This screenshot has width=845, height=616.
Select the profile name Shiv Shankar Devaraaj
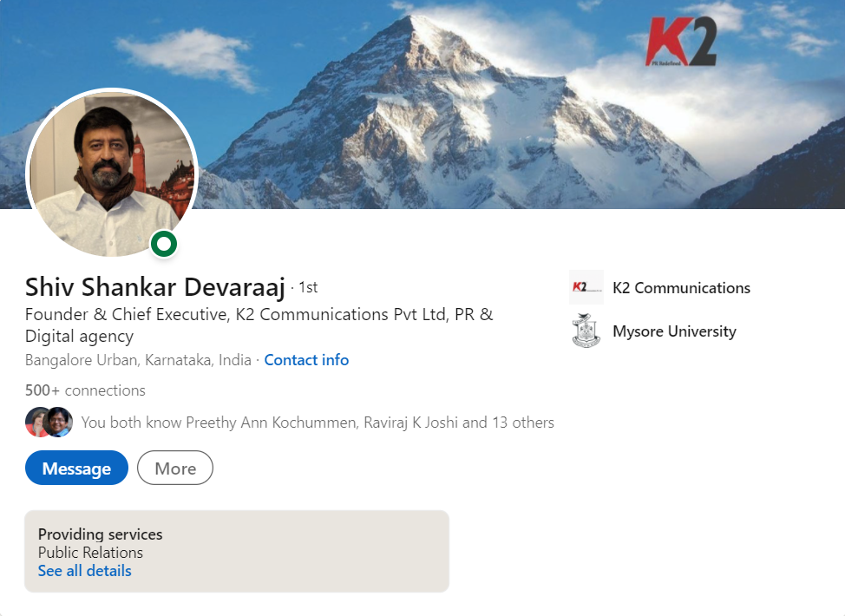(x=154, y=286)
